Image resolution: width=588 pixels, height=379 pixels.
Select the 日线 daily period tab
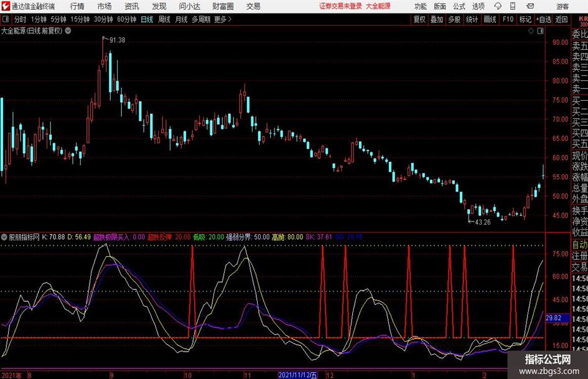(147, 19)
